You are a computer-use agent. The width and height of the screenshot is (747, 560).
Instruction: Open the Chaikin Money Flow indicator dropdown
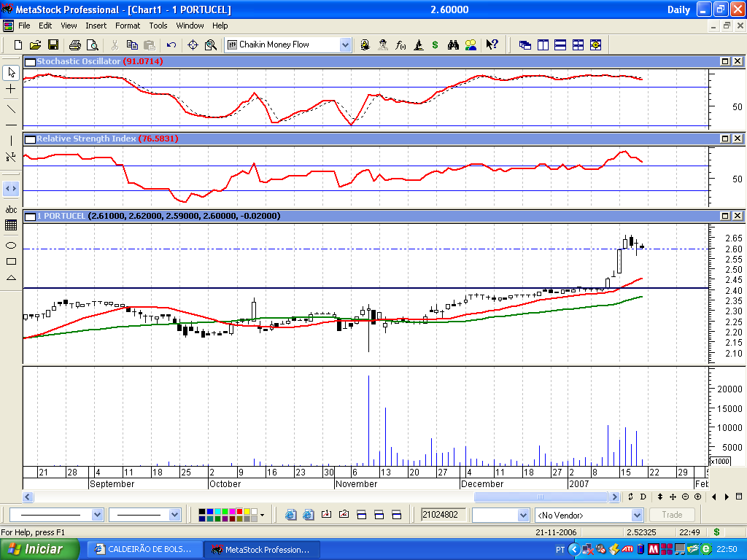pos(345,44)
